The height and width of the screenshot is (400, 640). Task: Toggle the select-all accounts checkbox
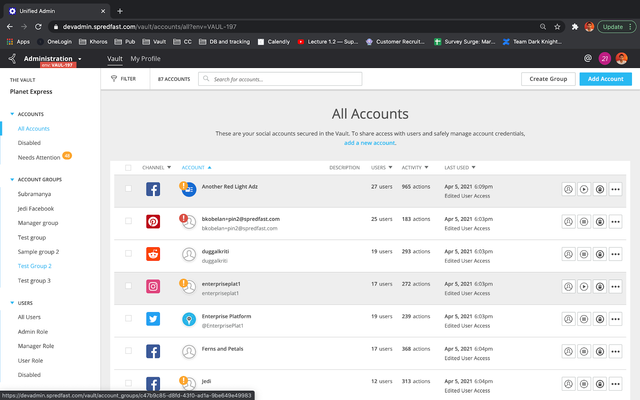pos(128,168)
